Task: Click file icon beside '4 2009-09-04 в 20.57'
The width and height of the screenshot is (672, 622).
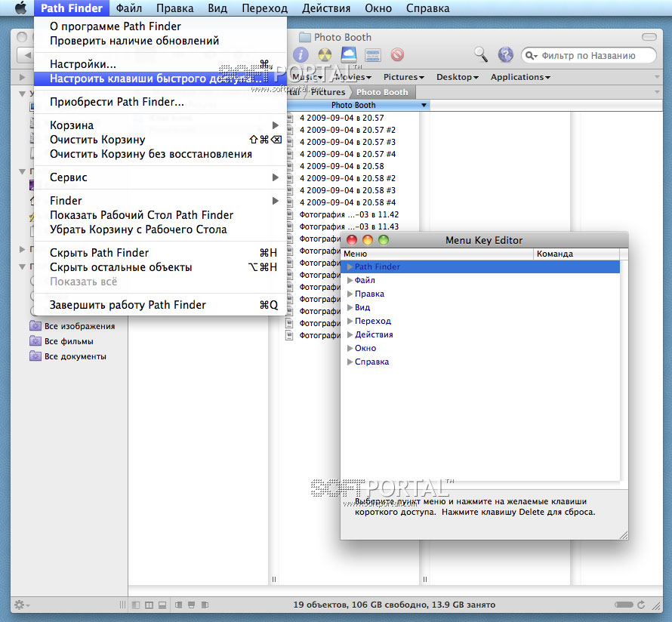Action: (x=290, y=118)
